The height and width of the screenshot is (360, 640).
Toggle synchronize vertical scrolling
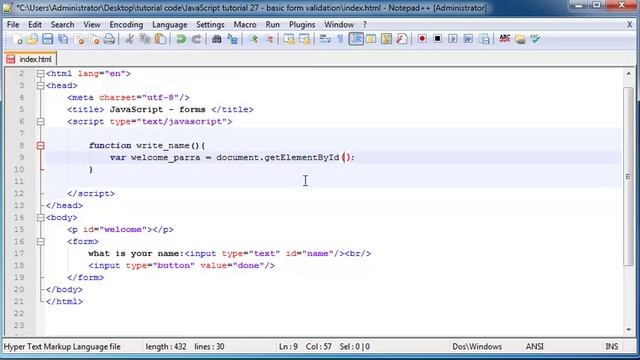pyautogui.click(x=289, y=39)
